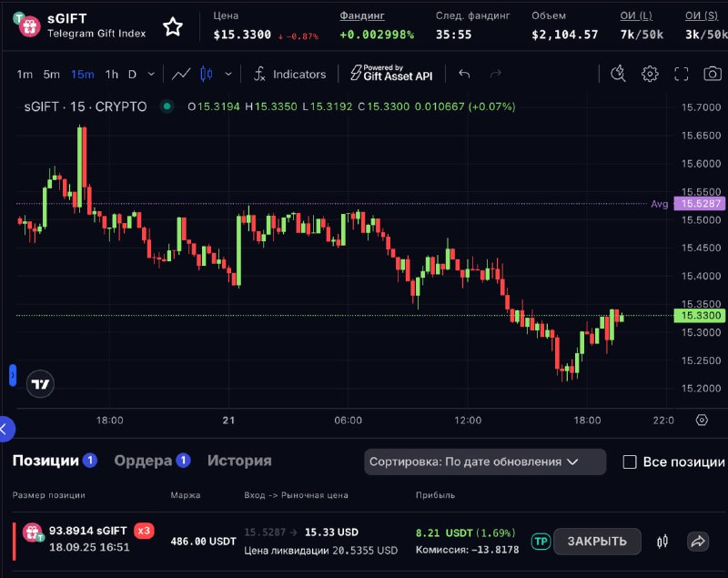This screenshot has height=578, width=728.
Task: Select the candlestick chart style icon
Action: [205, 74]
